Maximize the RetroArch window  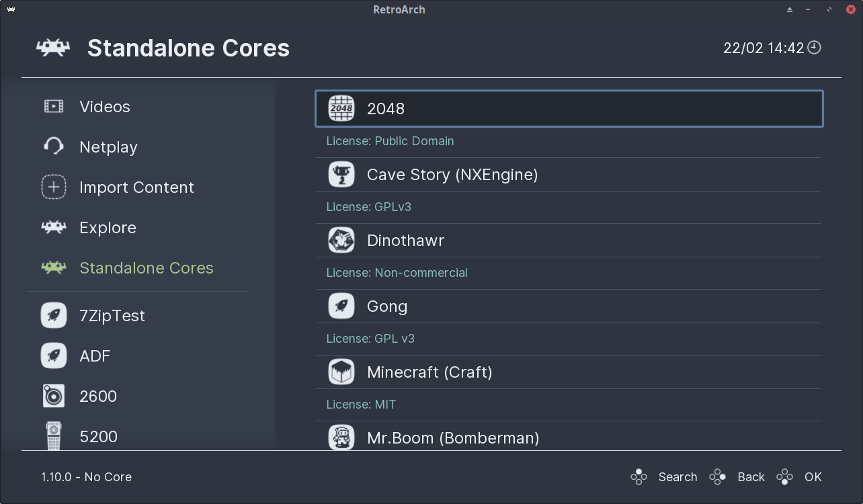click(829, 10)
